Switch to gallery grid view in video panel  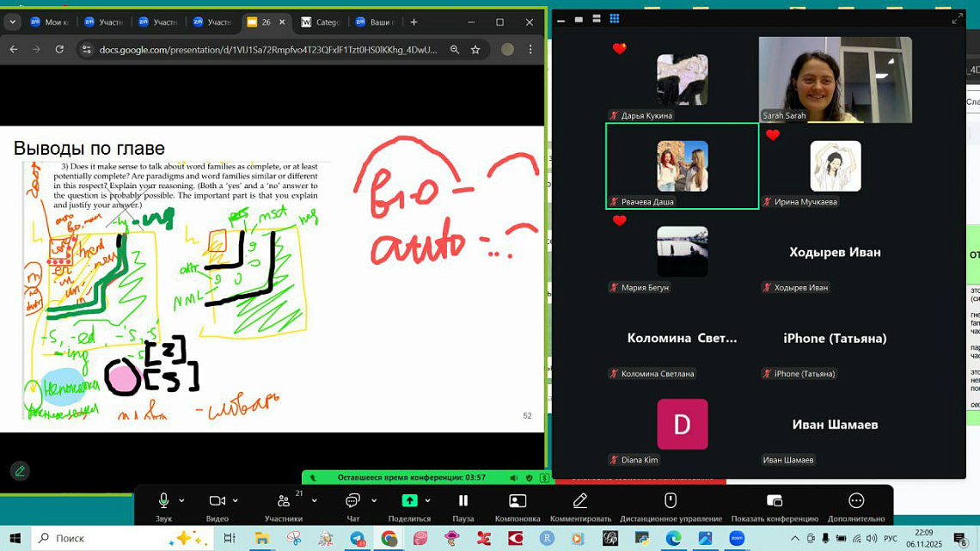tap(614, 18)
